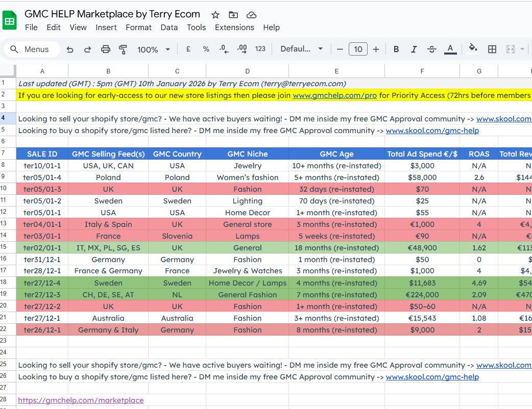This screenshot has height=409, width=532.
Task: Click the move to folder icon
Action: point(233,15)
